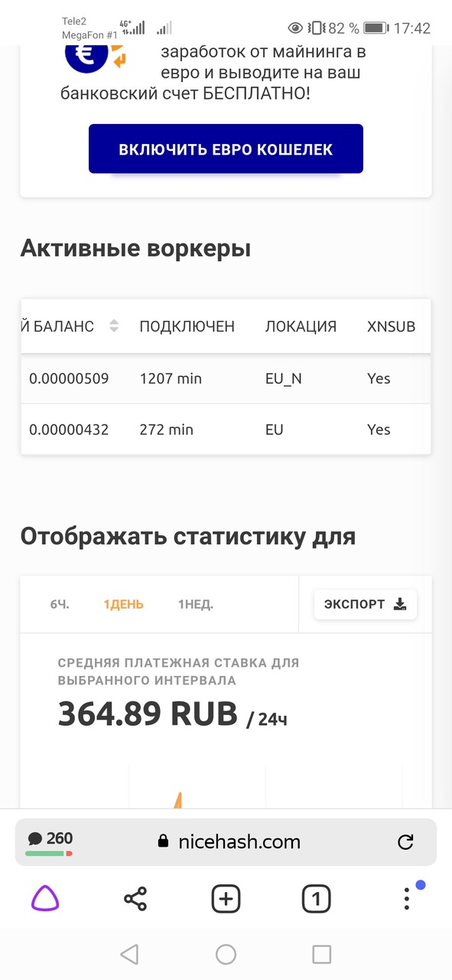Image resolution: width=452 pixels, height=980 pixels.
Task: Select the worker row connected 1207 min
Action: pos(226,378)
